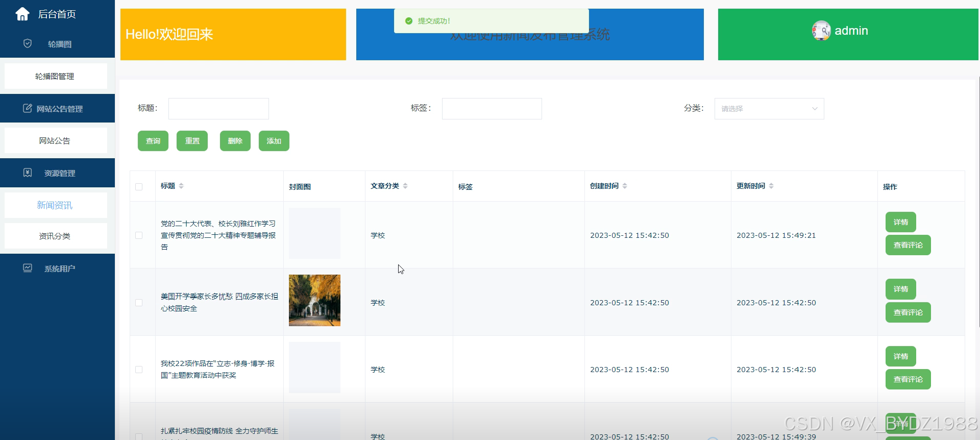Screen dimensions: 980x440
Task: Click 查看评论 for 我校22项作品 article
Action: coord(908,379)
